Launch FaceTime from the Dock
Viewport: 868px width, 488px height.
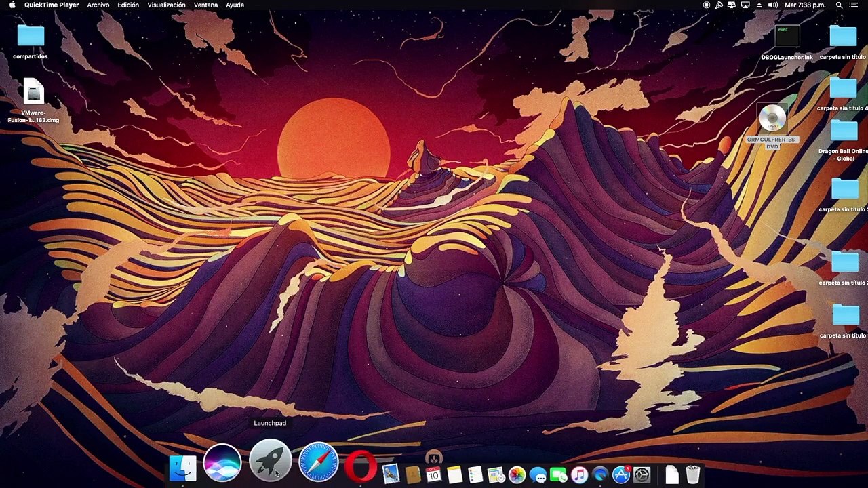click(558, 474)
